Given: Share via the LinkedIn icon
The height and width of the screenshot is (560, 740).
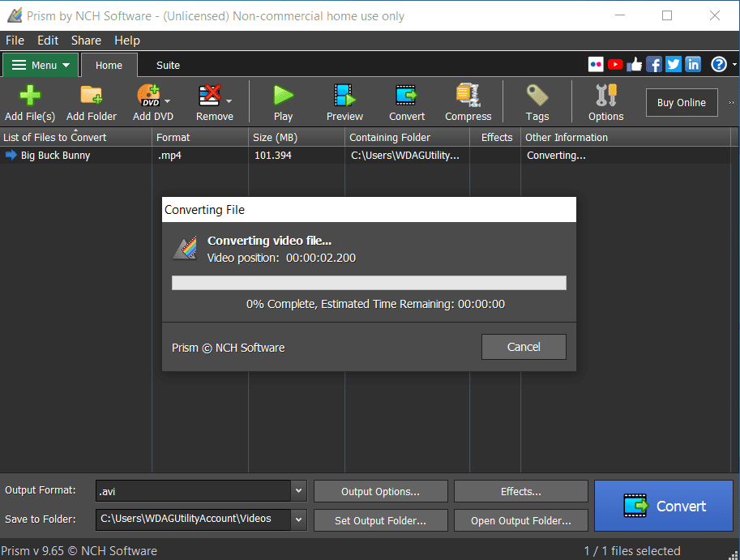Looking at the screenshot, I should (x=693, y=64).
